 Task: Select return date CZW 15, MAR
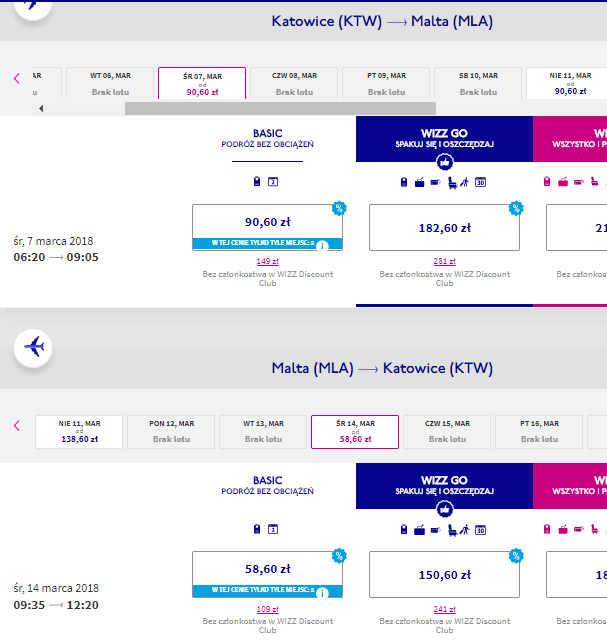pyautogui.click(x=447, y=432)
